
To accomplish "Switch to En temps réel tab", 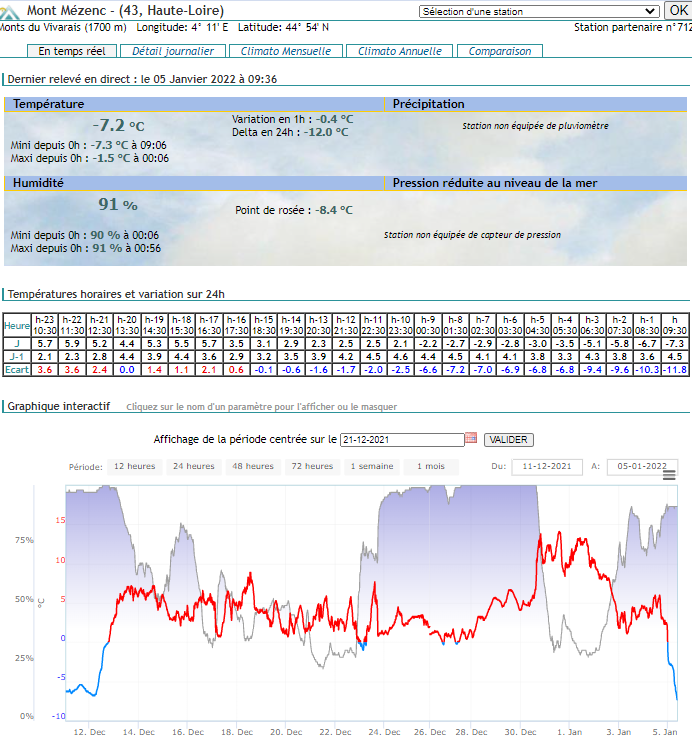I will point(72,51).
